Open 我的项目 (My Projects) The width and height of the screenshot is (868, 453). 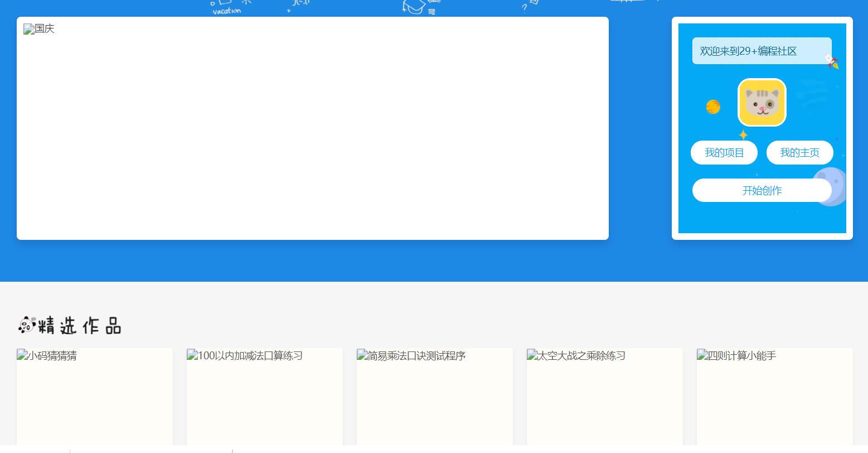724,153
